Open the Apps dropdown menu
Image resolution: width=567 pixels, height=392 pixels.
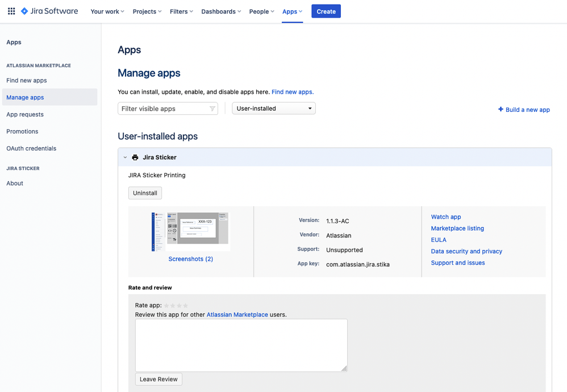(x=292, y=11)
